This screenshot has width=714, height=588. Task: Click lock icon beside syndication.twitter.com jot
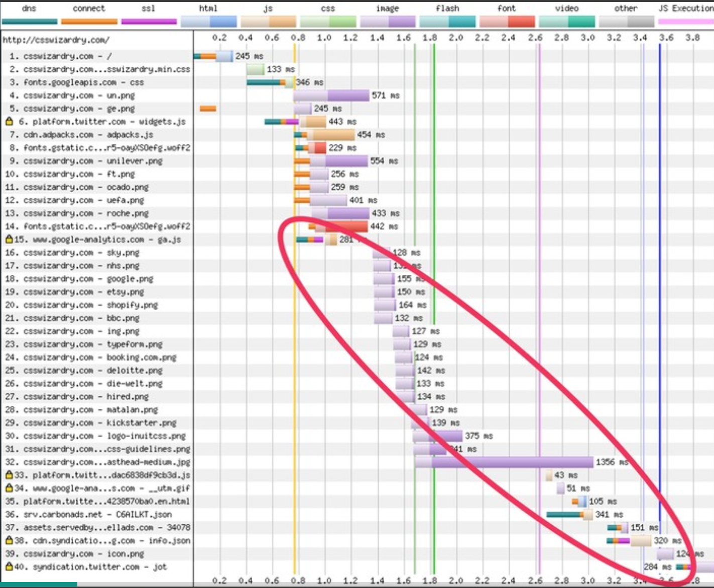9,566
